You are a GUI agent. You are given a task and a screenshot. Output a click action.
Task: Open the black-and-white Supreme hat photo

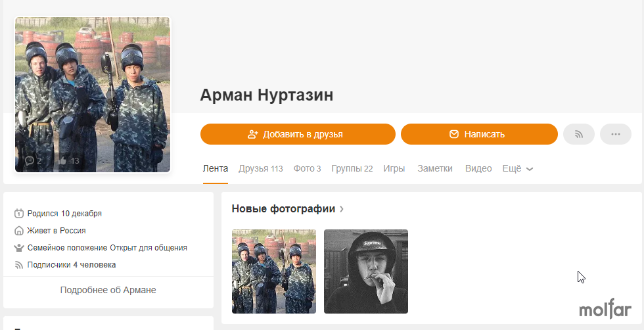(x=366, y=271)
